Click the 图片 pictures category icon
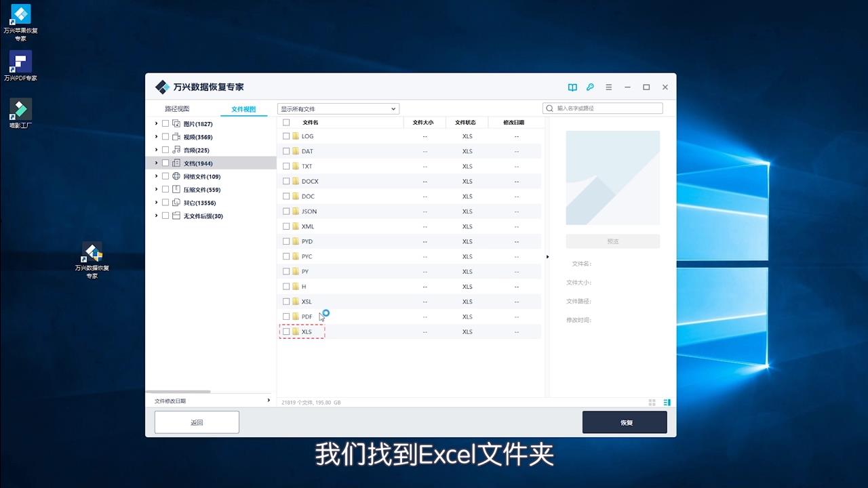The width and height of the screenshot is (868, 488). pyautogui.click(x=176, y=123)
